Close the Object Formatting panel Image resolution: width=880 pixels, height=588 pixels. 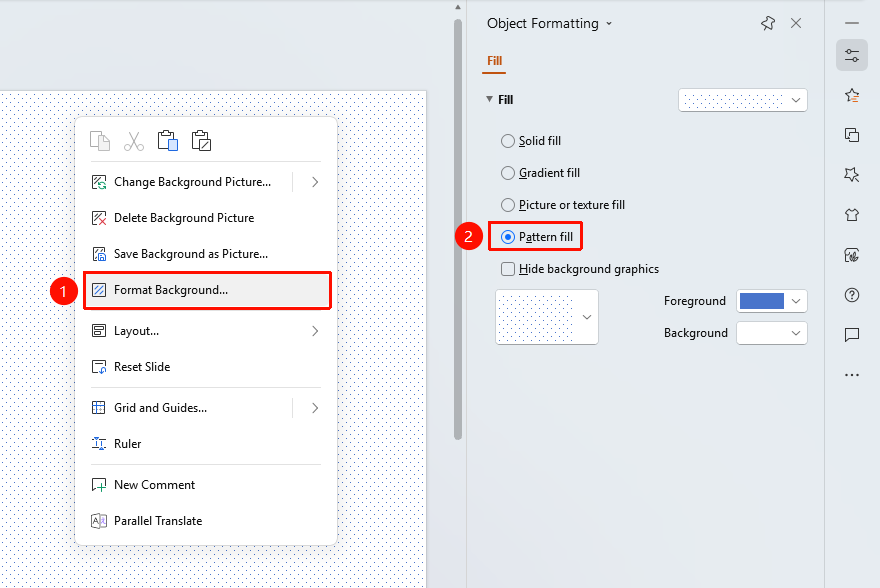[796, 23]
